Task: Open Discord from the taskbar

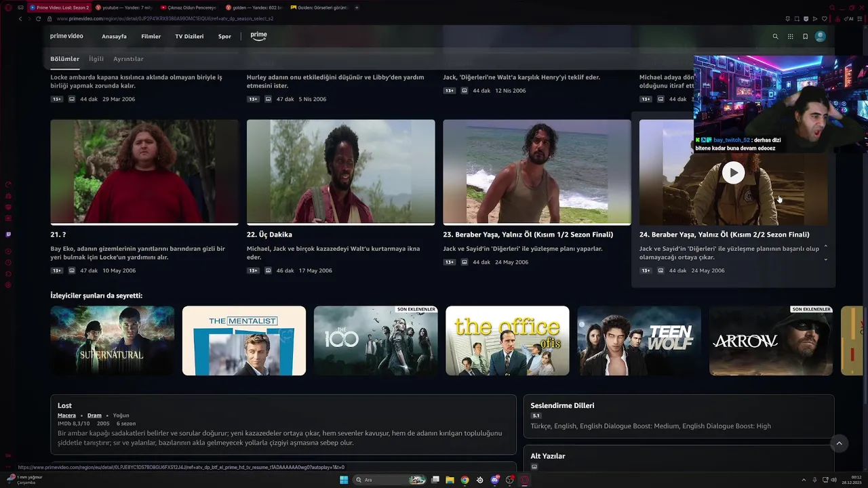Action: click(x=495, y=480)
